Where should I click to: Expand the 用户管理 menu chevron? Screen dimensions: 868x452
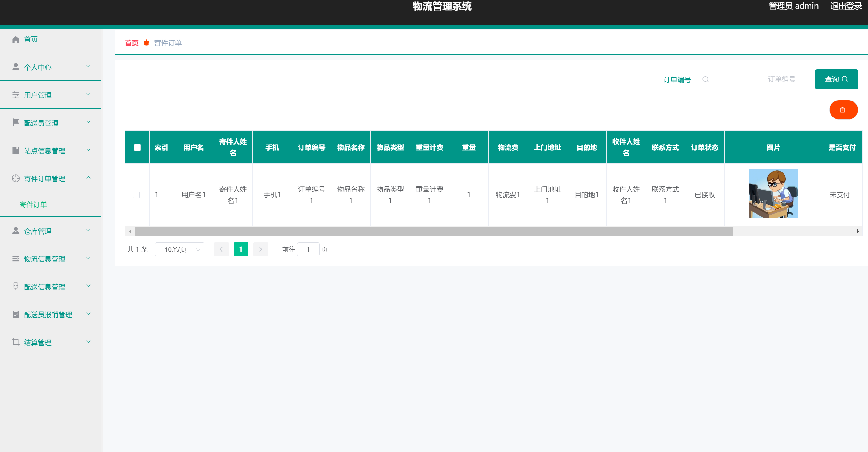coord(88,94)
